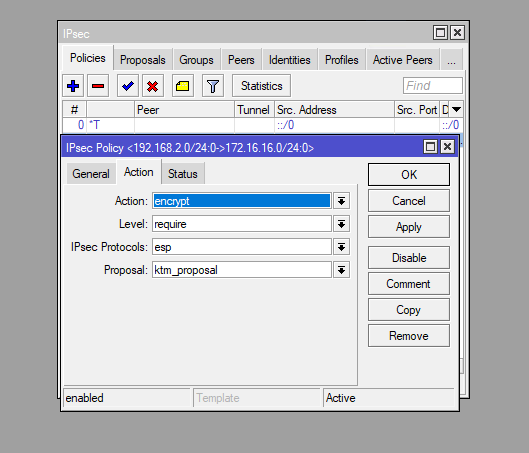Click the Apply button

409,227
